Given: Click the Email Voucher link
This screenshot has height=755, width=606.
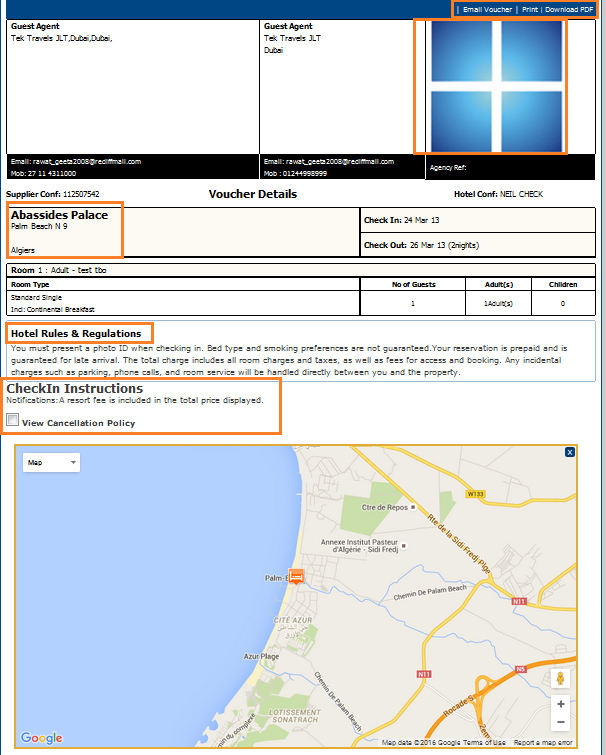Looking at the screenshot, I should click(x=487, y=9).
